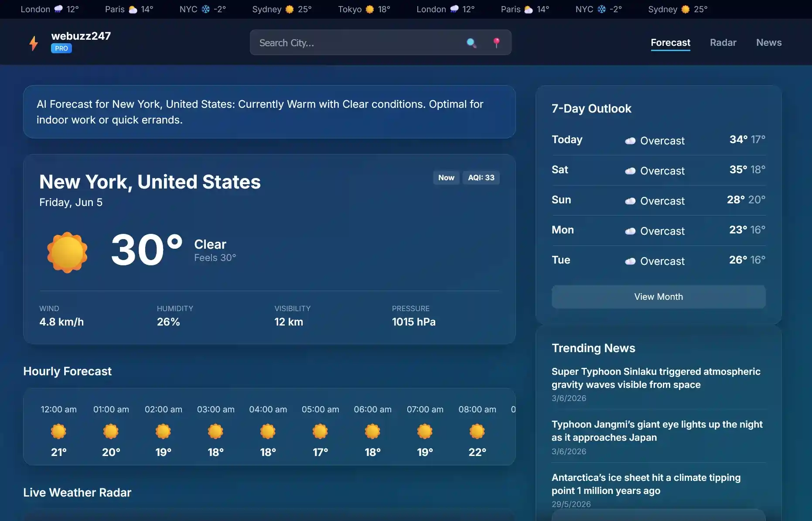Click the 26% humidity value
Image resolution: width=812 pixels, height=521 pixels.
168,322
